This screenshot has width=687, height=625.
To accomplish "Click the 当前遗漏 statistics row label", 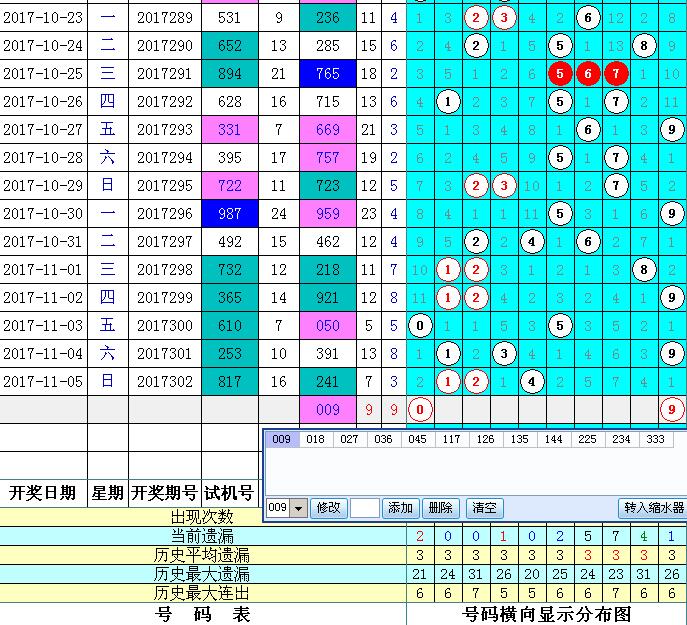I will pyautogui.click(x=202, y=536).
